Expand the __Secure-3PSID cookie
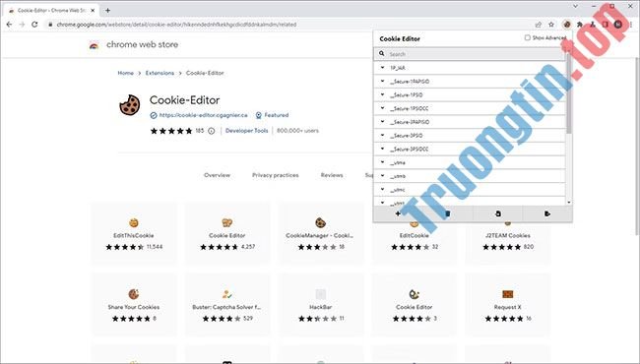 [382, 135]
